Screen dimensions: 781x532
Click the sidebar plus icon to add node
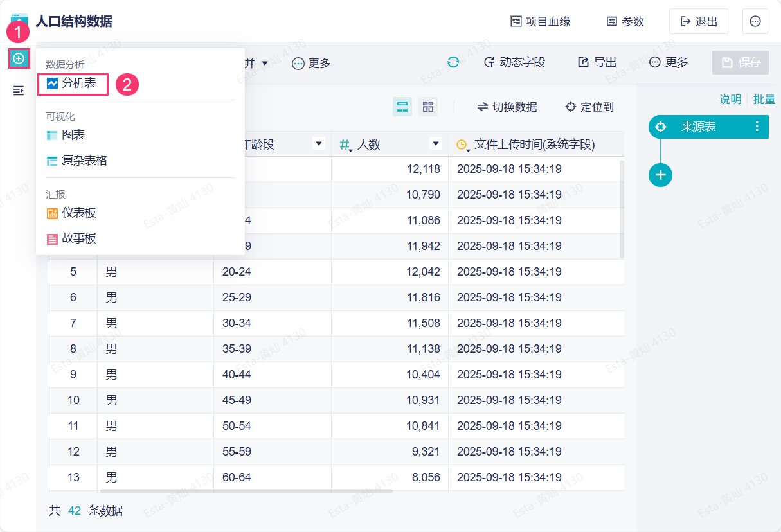(19, 58)
